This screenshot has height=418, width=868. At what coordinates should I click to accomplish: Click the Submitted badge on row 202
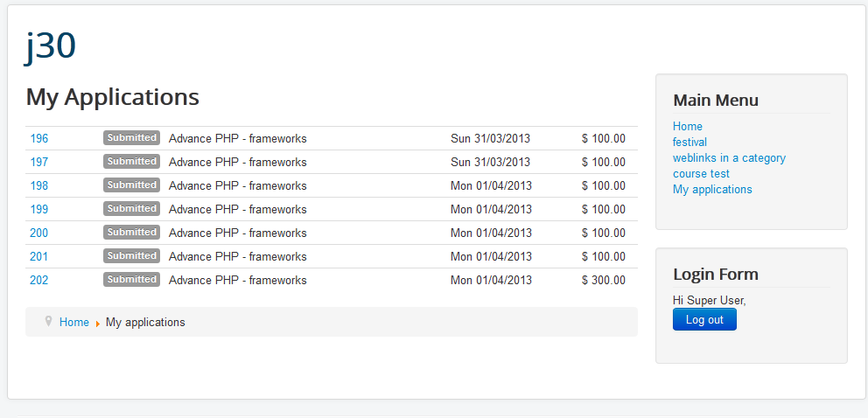tap(131, 279)
